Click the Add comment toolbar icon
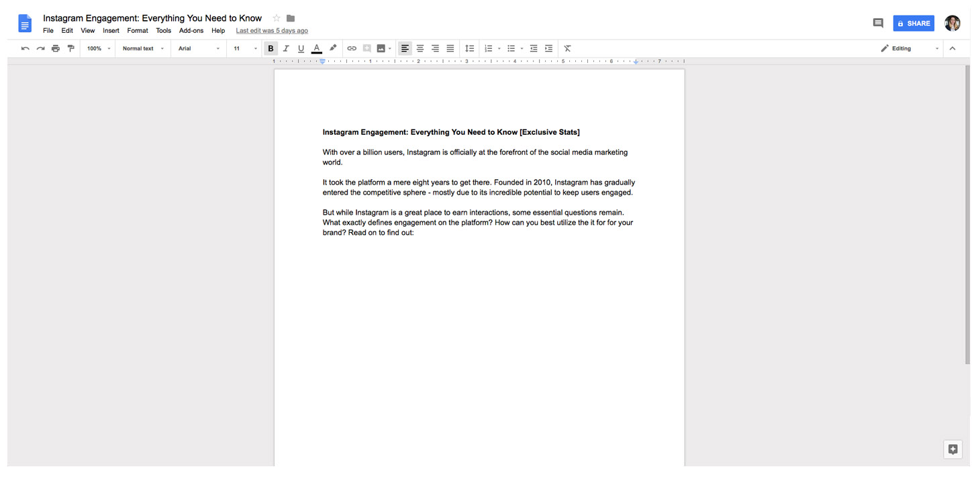Image resolution: width=980 pixels, height=477 pixels. click(x=366, y=48)
